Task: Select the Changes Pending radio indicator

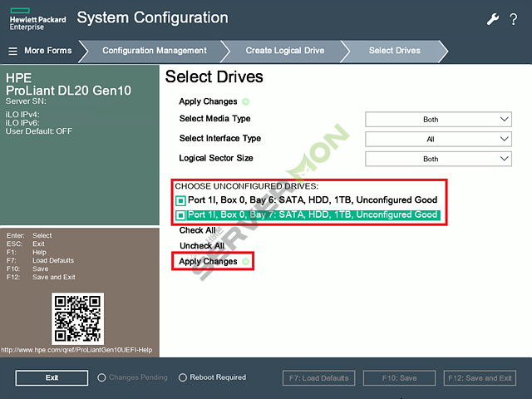Action: [101, 377]
